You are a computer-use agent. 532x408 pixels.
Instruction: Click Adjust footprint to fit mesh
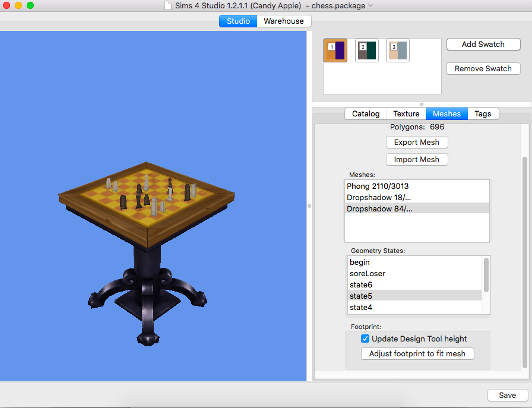tap(417, 353)
